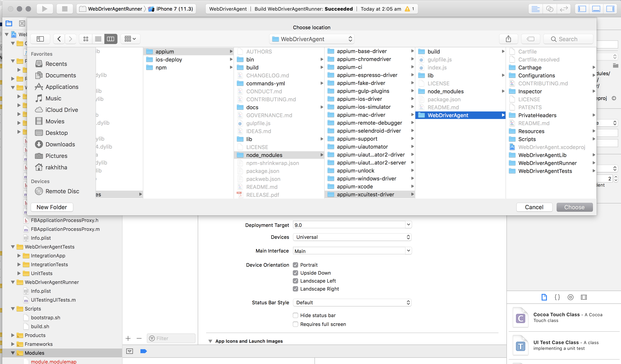This screenshot has height=364, width=621.
Task: Enable Requires full screen checkbox
Action: [295, 324]
